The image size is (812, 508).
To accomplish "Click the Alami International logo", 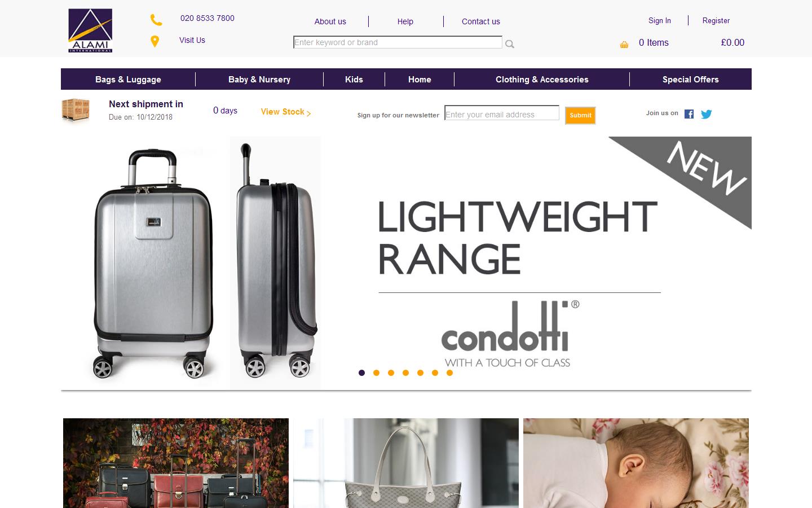I will (x=90, y=30).
